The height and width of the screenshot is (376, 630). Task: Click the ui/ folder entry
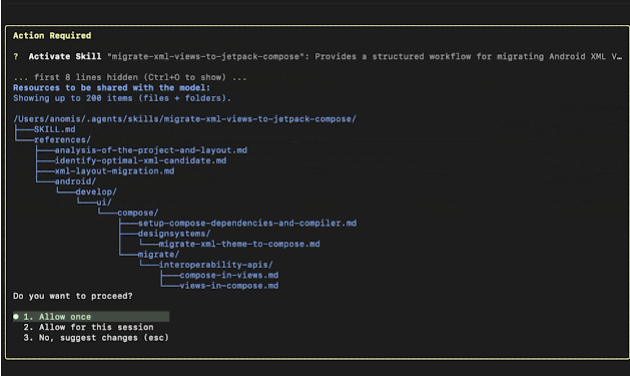tap(104, 202)
